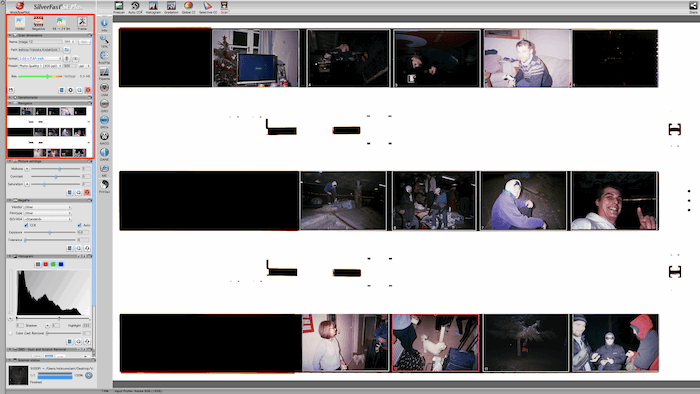This screenshot has height=394, width=700.
Task: Select the red histogram channel swatch
Action: pyautogui.click(x=46, y=265)
